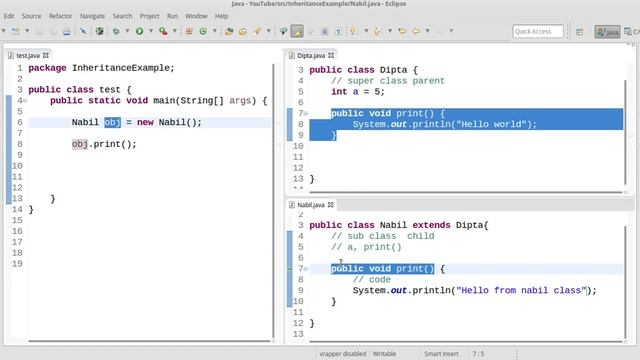Collapse print method fold marker in Nabil.java

point(306,269)
